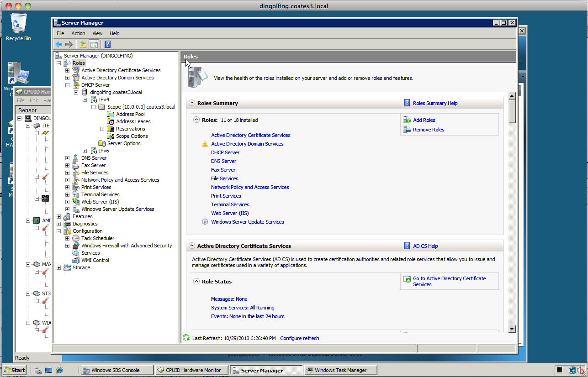Click the Up One Level folder icon

click(83, 44)
